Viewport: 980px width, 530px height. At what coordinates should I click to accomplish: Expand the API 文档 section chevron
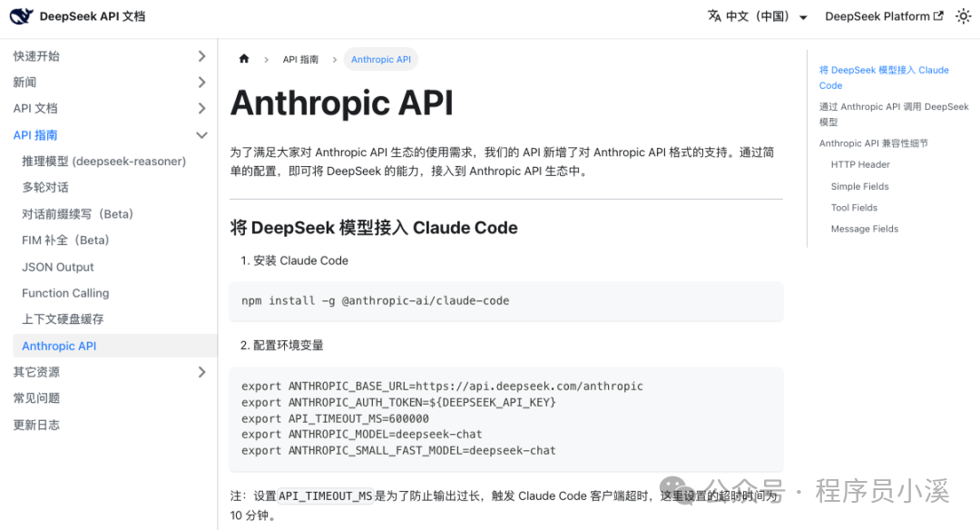[201, 109]
